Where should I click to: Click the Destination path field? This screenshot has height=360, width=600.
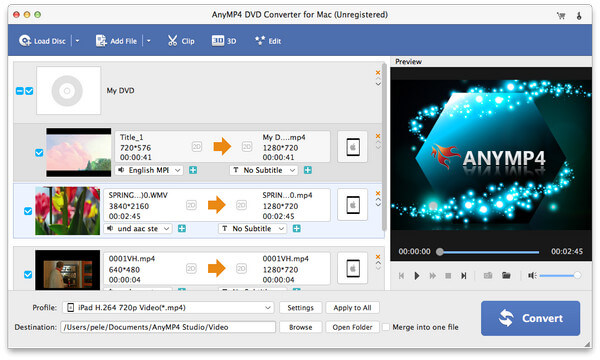click(x=168, y=327)
